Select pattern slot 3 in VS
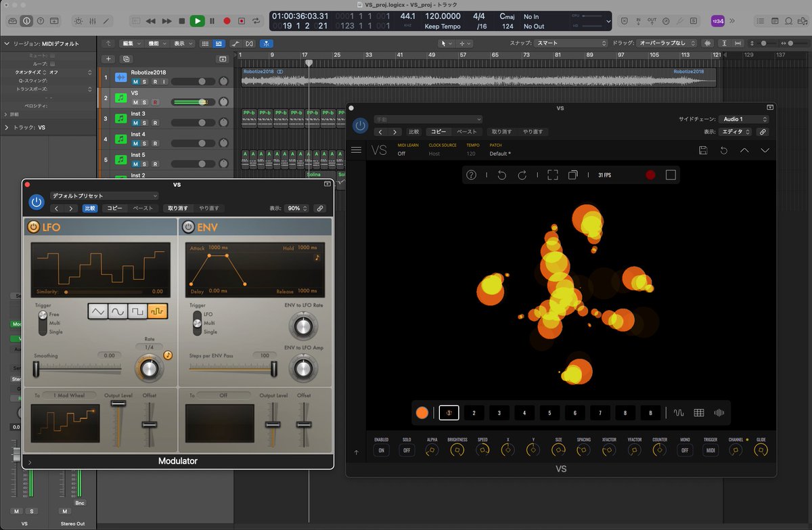This screenshot has height=530, width=812. [x=499, y=412]
